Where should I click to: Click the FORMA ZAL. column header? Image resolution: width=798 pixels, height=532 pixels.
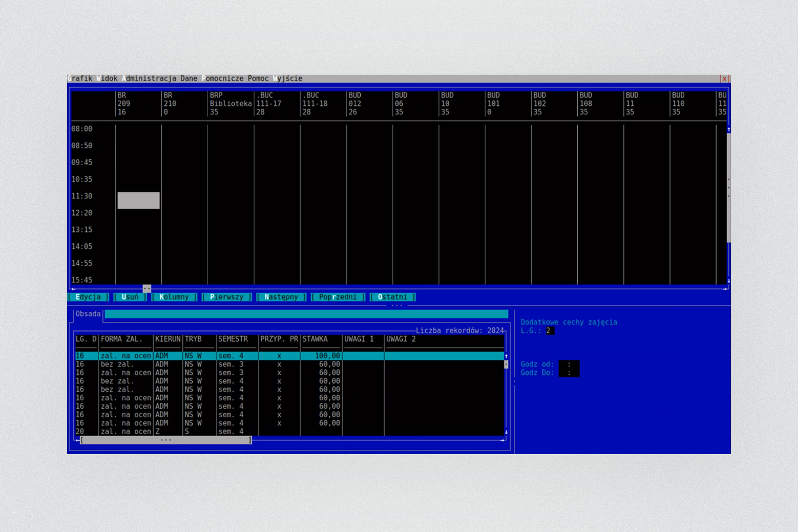(x=122, y=339)
